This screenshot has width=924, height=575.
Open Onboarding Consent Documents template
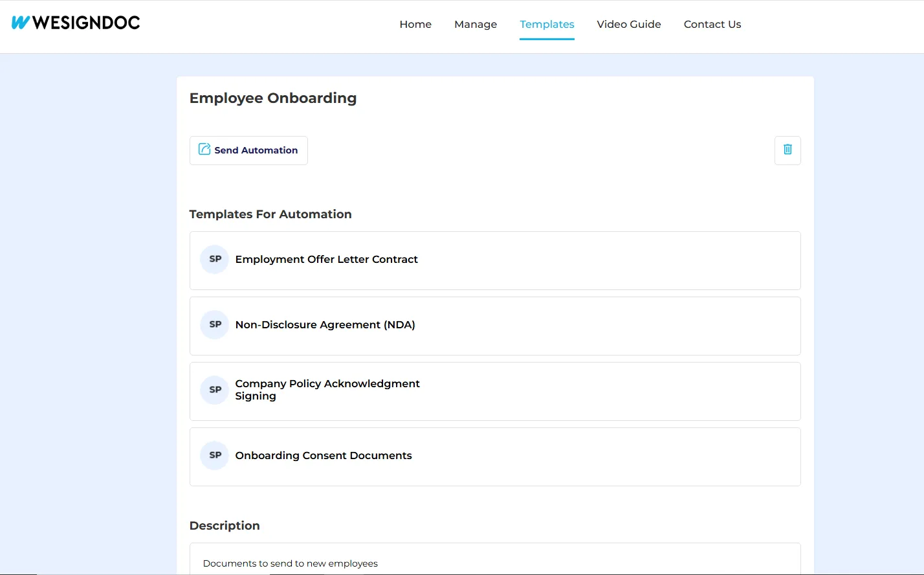pos(323,456)
